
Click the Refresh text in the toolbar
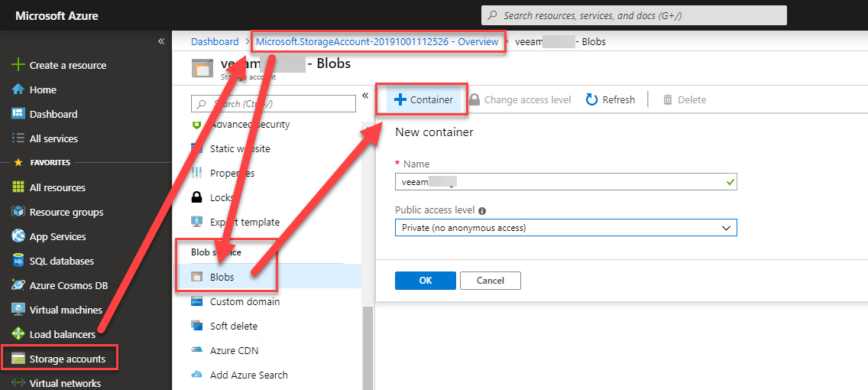tap(619, 99)
